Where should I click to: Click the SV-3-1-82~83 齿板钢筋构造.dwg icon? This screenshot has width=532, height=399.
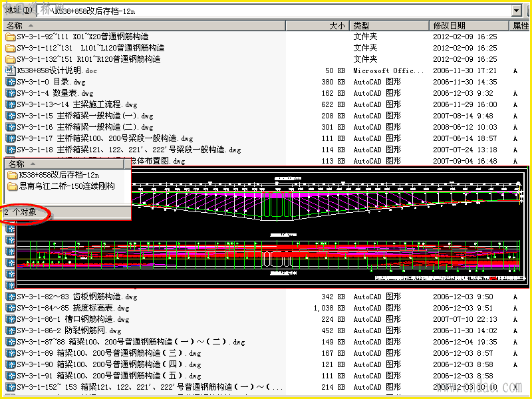pyautogui.click(x=11, y=297)
